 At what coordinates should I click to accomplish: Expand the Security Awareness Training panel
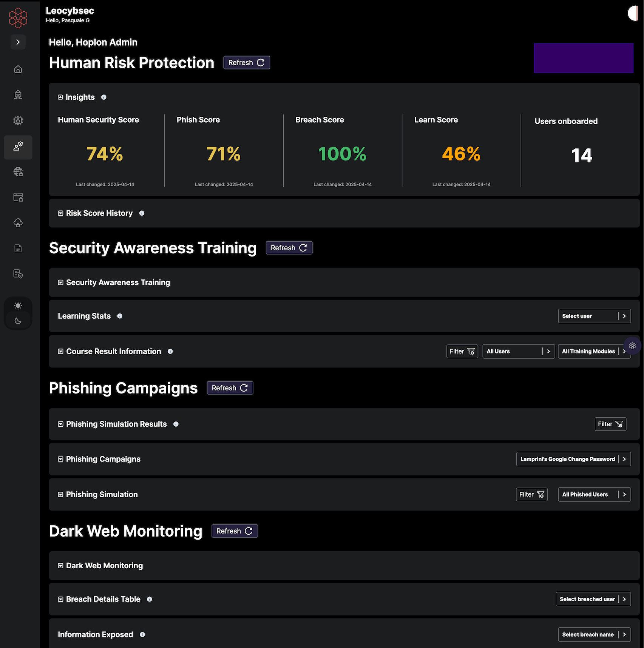click(x=60, y=282)
